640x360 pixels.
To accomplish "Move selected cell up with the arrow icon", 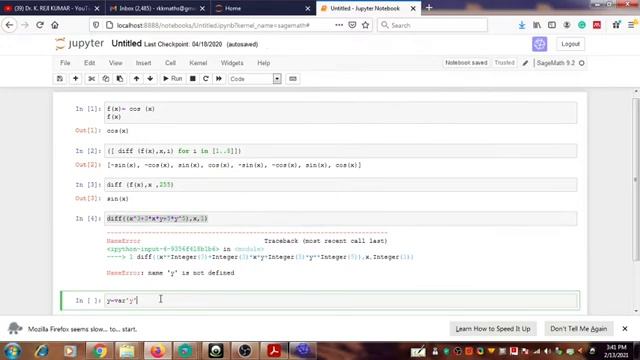I will 136,79.
